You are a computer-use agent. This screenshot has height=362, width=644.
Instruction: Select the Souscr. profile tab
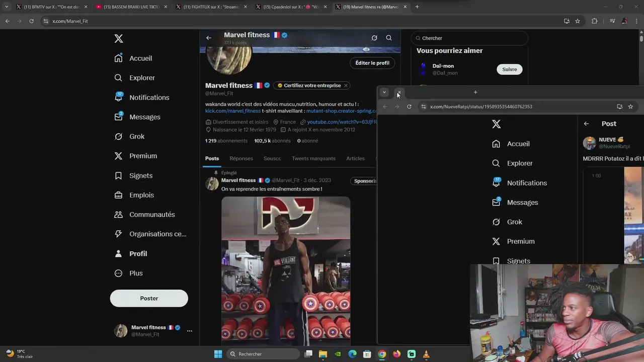coord(272,158)
